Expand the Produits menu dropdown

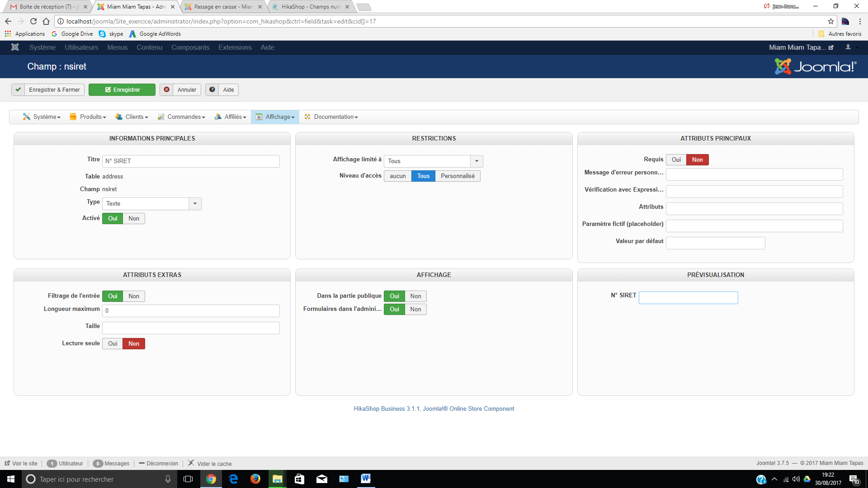coord(88,117)
